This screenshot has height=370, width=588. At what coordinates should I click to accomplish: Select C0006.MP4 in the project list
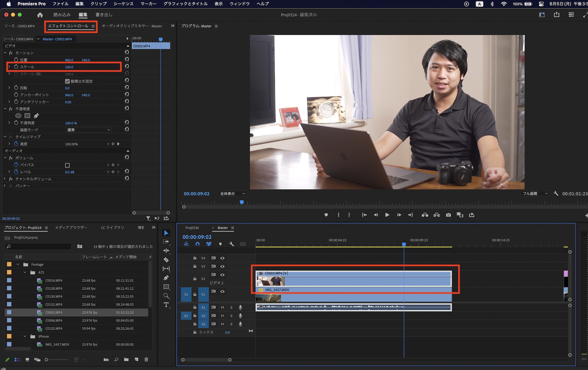click(x=54, y=321)
